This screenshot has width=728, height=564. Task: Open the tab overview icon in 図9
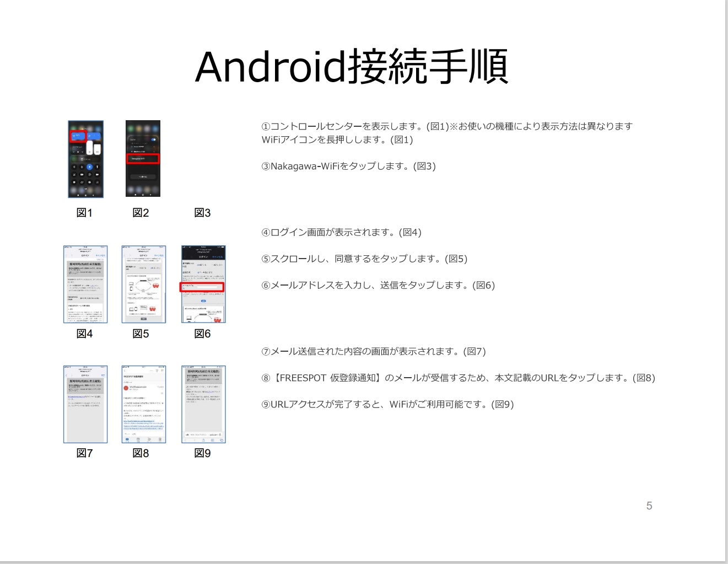coord(222,439)
